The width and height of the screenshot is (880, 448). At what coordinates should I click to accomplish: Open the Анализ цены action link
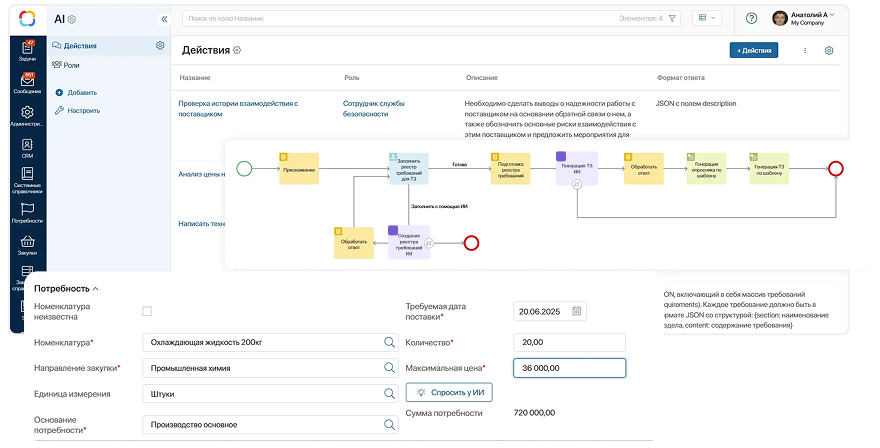(x=201, y=174)
